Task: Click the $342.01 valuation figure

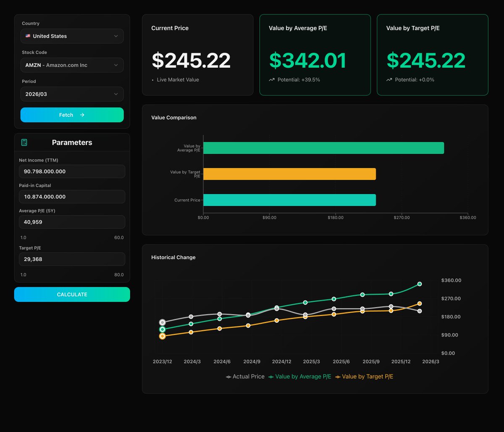Action: [x=308, y=61]
